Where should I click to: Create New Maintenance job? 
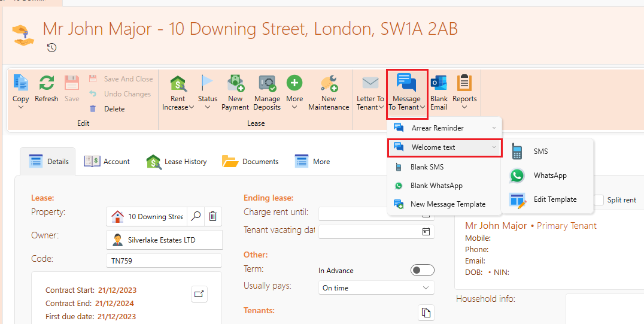(x=329, y=93)
